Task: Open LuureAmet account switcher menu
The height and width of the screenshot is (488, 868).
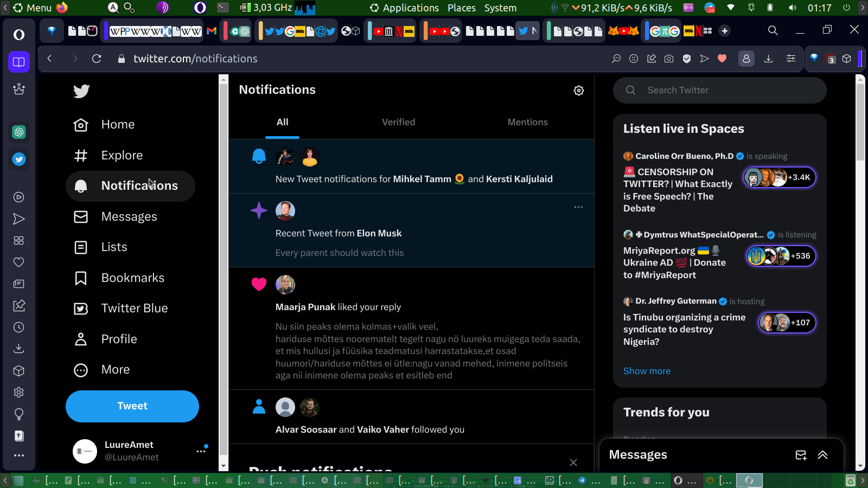Action: [x=201, y=451]
